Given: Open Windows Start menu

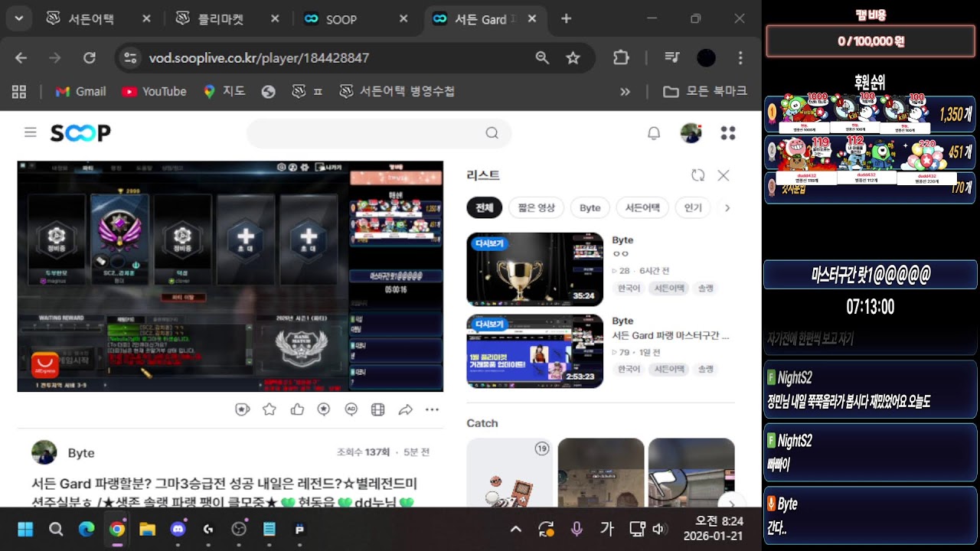Looking at the screenshot, I should [x=25, y=529].
